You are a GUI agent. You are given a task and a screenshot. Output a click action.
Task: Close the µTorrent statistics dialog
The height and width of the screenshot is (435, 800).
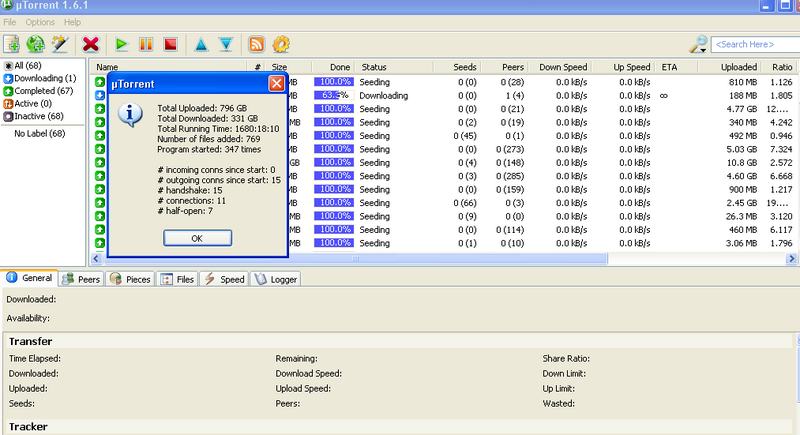[277, 84]
